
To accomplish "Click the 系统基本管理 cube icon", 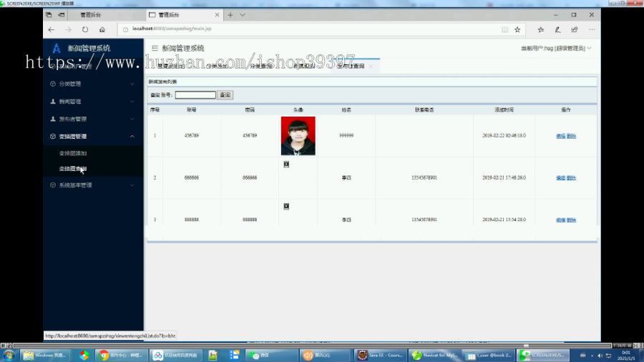I will [53, 185].
